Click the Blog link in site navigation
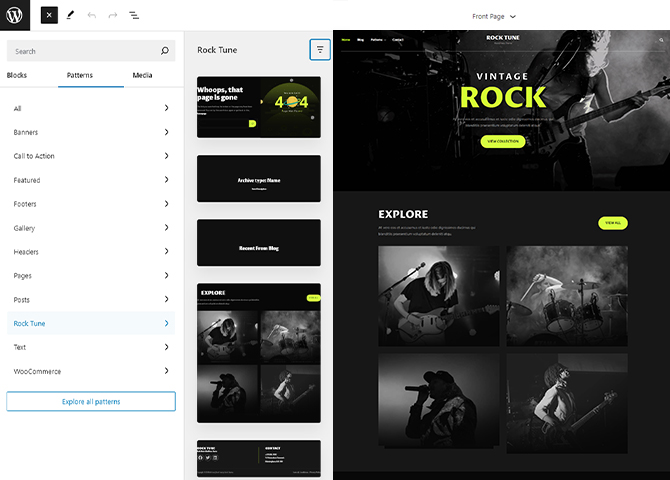Screen dimensions: 670x480 (360, 40)
